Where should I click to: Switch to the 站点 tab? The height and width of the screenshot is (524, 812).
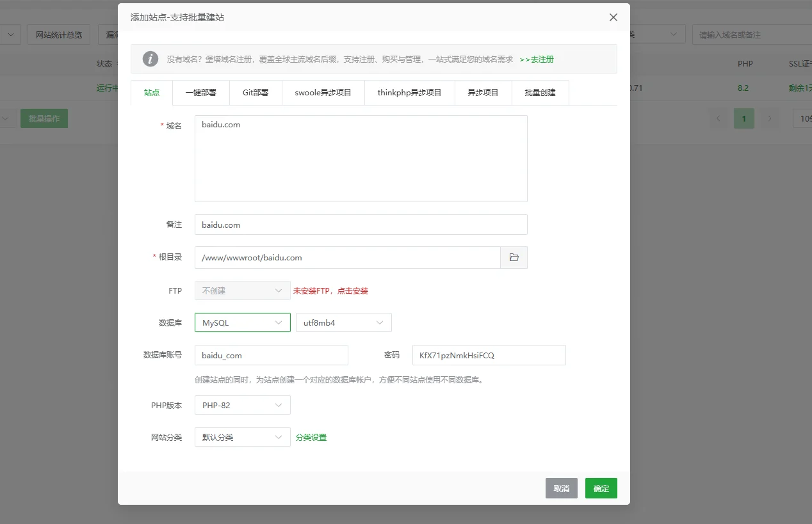tap(152, 92)
